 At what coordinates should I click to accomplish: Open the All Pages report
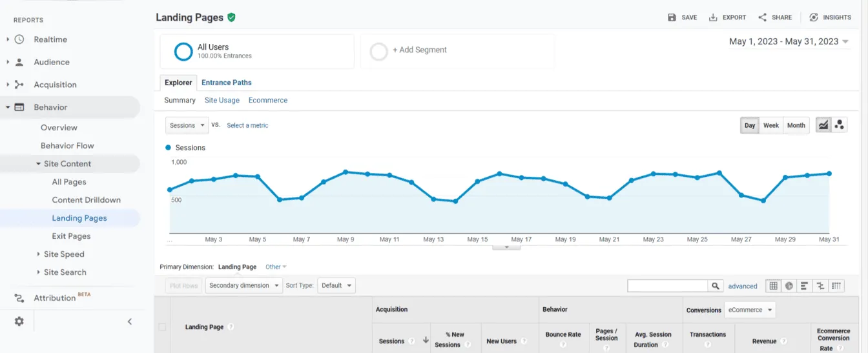pyautogui.click(x=69, y=182)
